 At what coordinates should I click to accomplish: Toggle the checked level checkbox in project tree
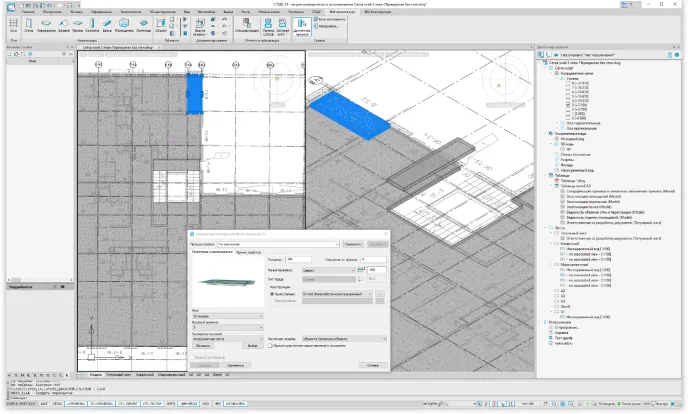(569, 103)
